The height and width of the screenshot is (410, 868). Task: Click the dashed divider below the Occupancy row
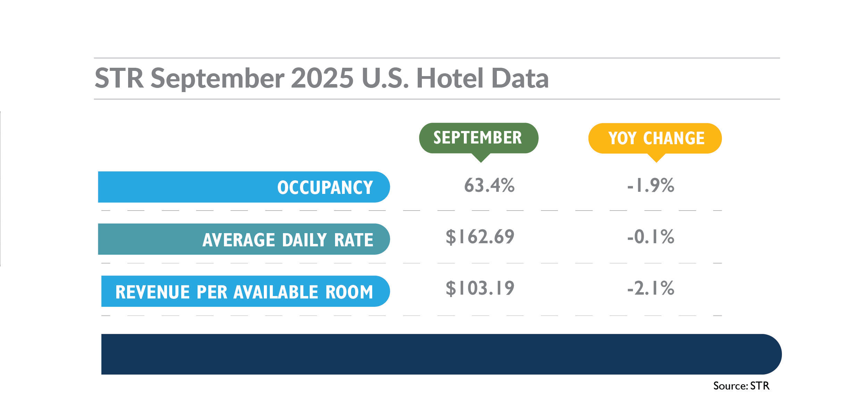[411, 211]
